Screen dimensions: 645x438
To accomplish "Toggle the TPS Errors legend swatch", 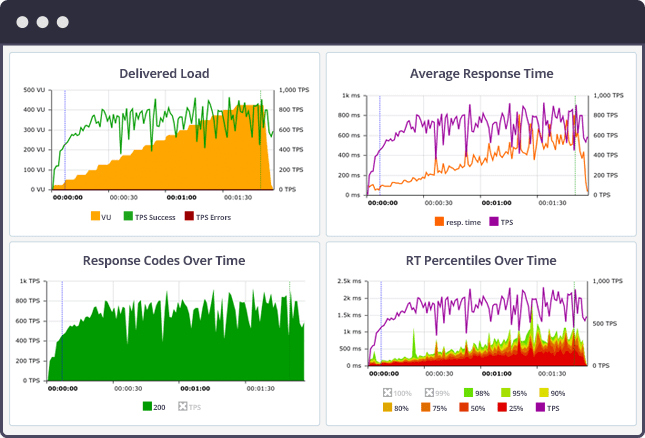I will tap(189, 216).
